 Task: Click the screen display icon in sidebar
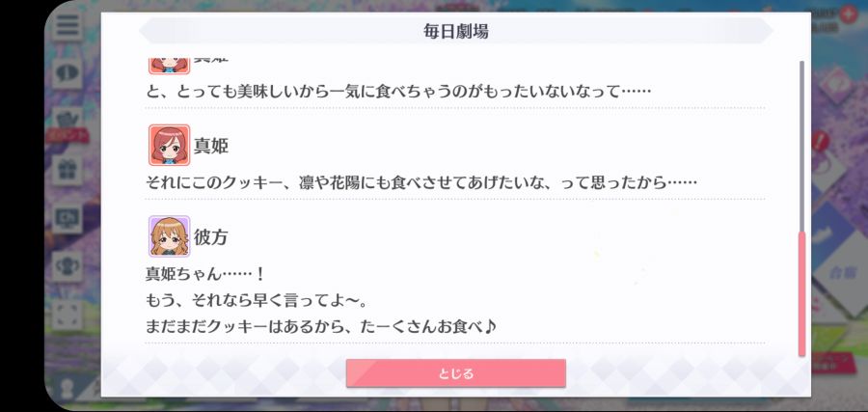pyautogui.click(x=68, y=218)
